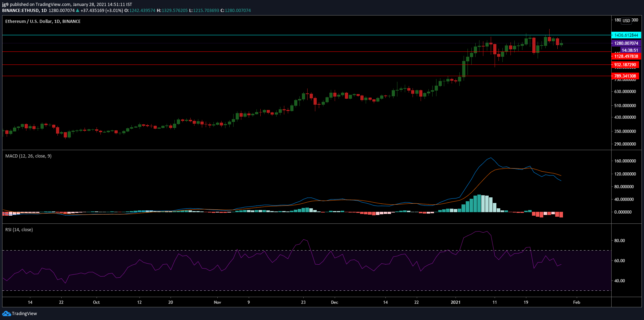Click the 120.000000 MACD axis value
644x320 pixels.
pos(625,174)
